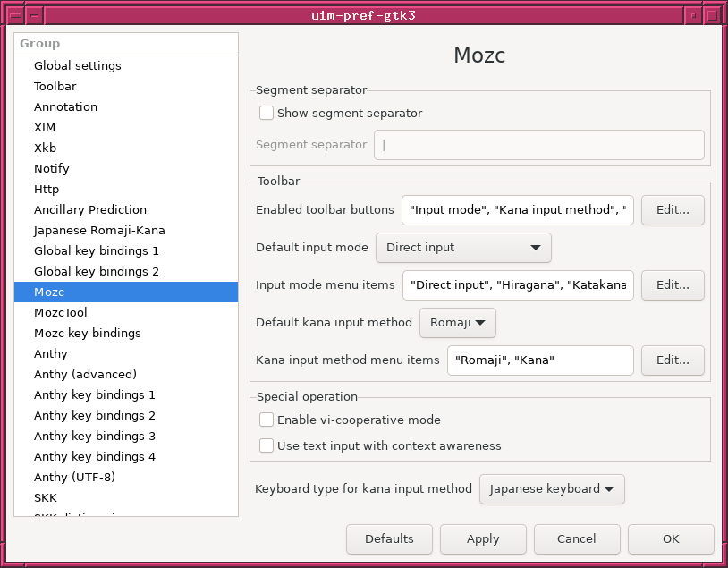Viewport: 728px width, 568px height.
Task: Choose Anthy key bindings 1 entry
Action: tap(95, 394)
